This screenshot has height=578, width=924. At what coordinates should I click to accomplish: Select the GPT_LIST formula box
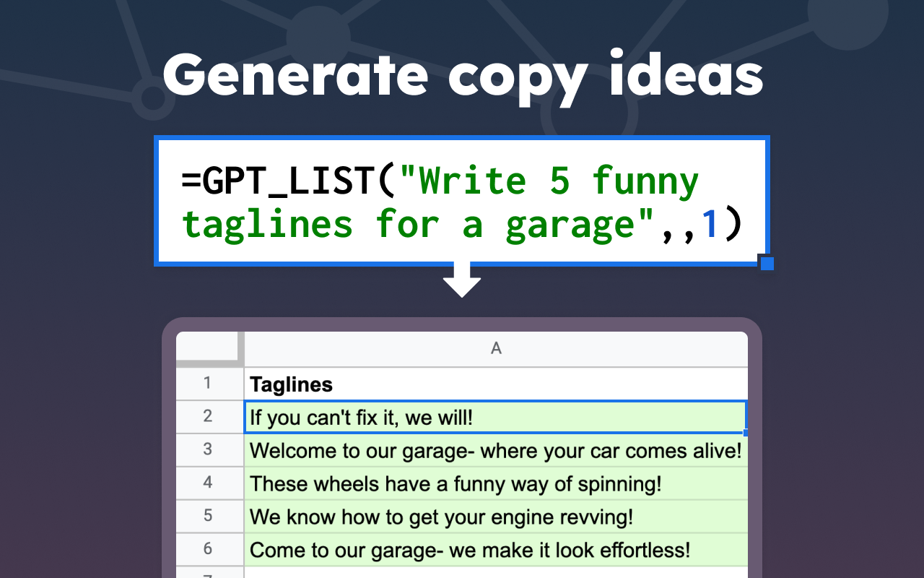(462, 201)
